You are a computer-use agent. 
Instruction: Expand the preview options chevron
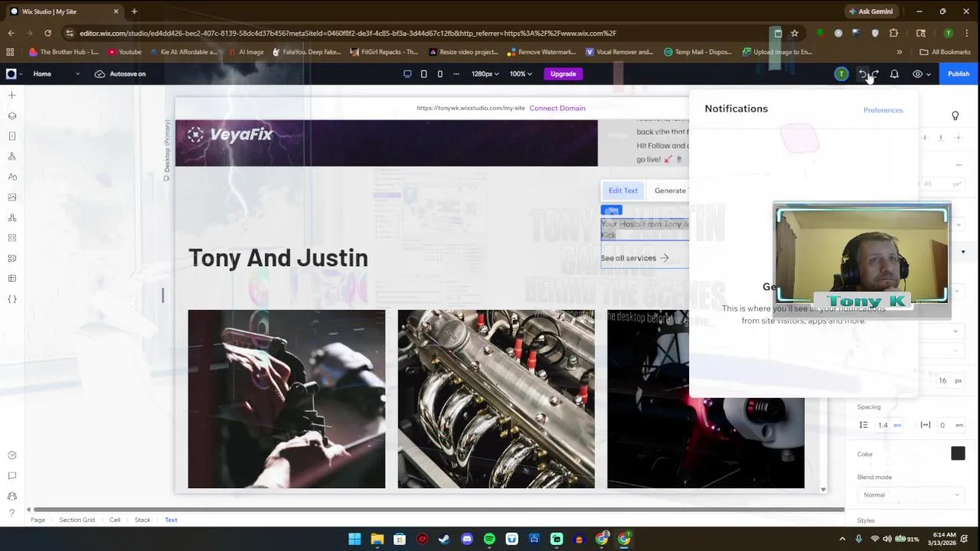tap(929, 74)
